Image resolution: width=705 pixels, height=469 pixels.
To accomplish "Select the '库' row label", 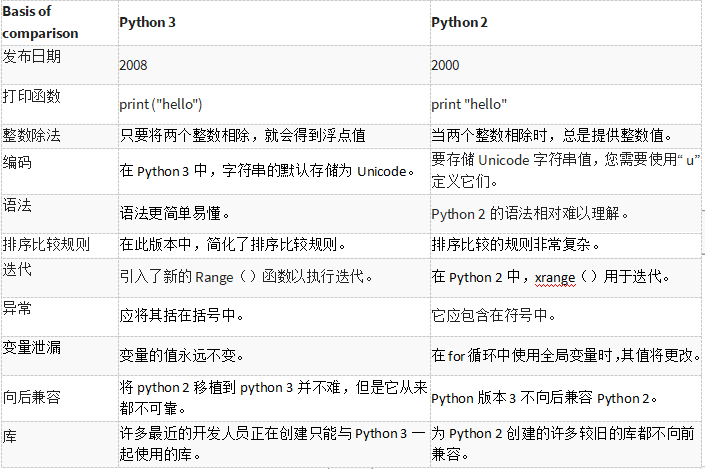I will coord(10,437).
